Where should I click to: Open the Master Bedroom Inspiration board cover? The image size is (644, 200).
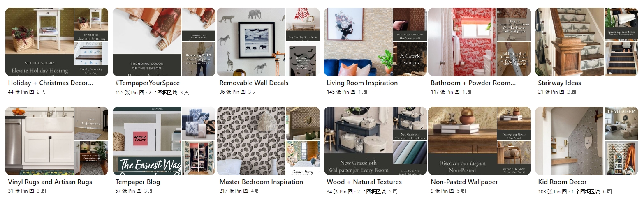point(268,141)
